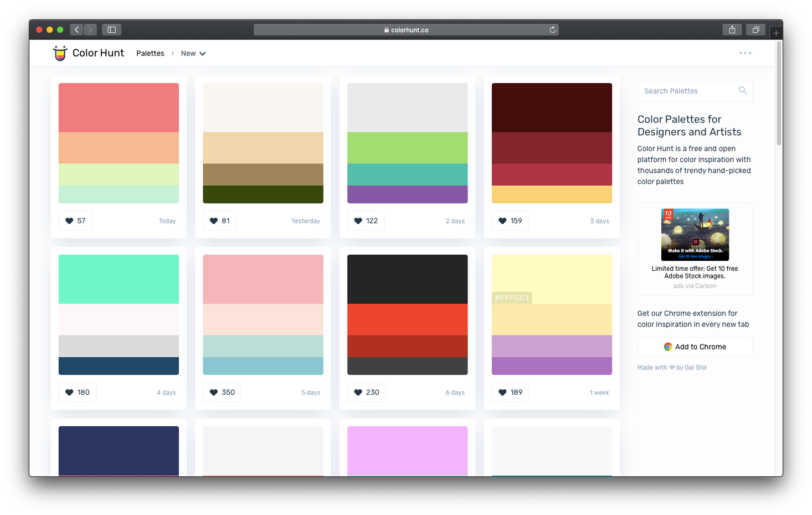Open the Adobe Stock offer text link

point(695,272)
